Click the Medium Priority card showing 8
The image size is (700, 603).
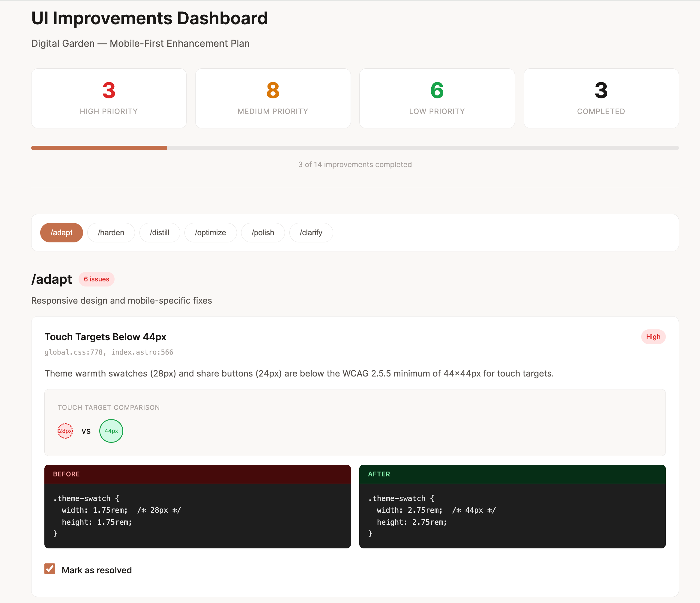point(273,98)
